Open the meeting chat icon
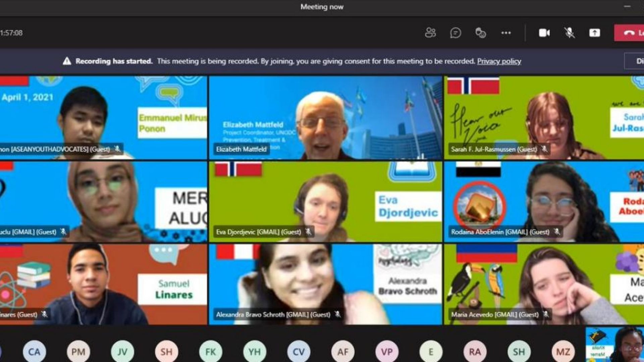 [455, 33]
